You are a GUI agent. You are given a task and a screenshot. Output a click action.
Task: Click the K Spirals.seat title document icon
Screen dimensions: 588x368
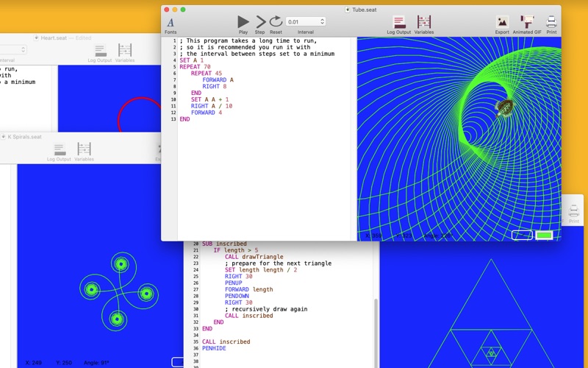click(x=4, y=137)
